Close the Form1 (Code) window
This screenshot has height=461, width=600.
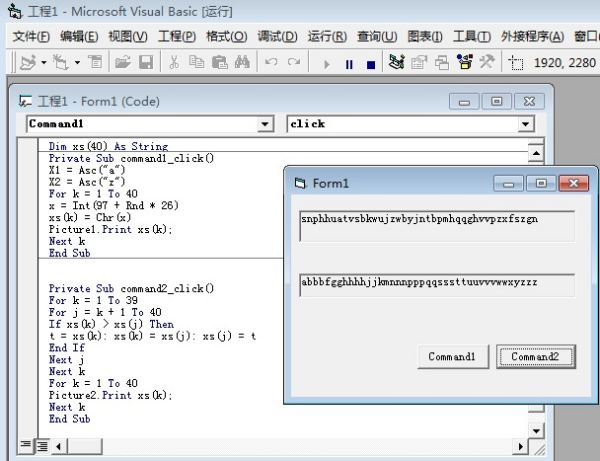click(529, 101)
